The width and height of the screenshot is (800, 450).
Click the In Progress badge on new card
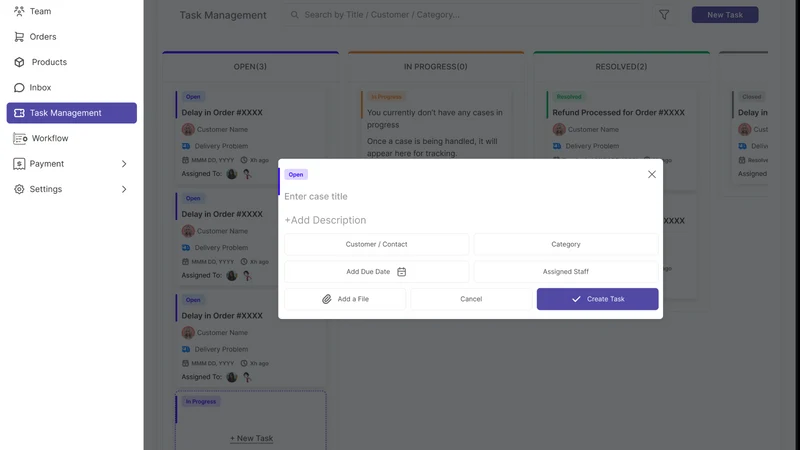click(201, 402)
